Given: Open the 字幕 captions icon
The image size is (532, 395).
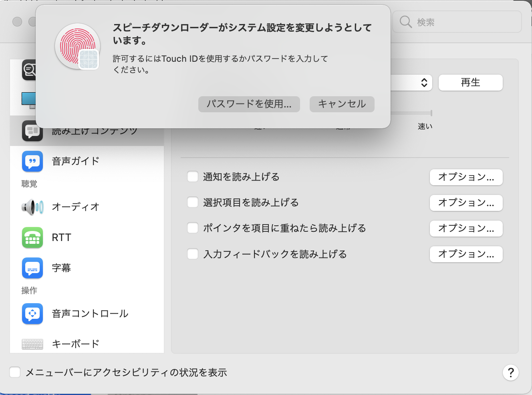Looking at the screenshot, I should [32, 268].
